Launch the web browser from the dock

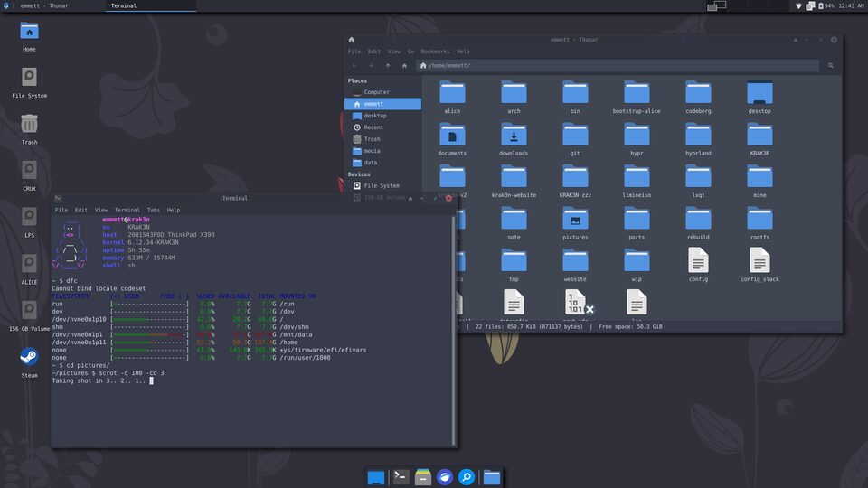445,477
